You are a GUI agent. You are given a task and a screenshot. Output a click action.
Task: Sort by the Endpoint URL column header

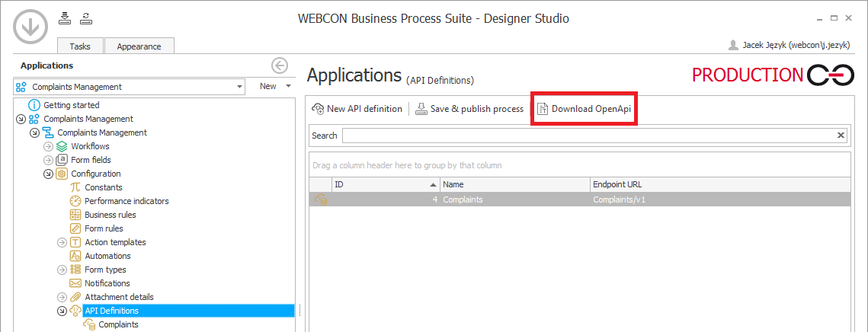pos(720,184)
